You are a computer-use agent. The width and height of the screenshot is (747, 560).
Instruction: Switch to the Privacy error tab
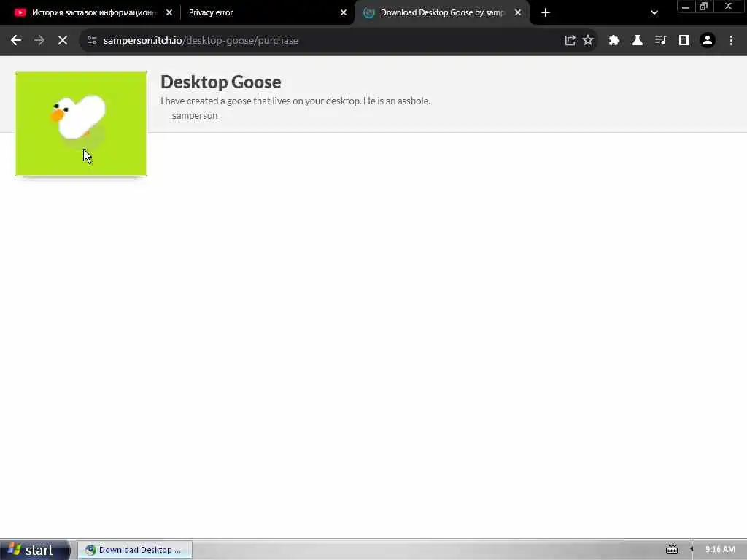(267, 12)
